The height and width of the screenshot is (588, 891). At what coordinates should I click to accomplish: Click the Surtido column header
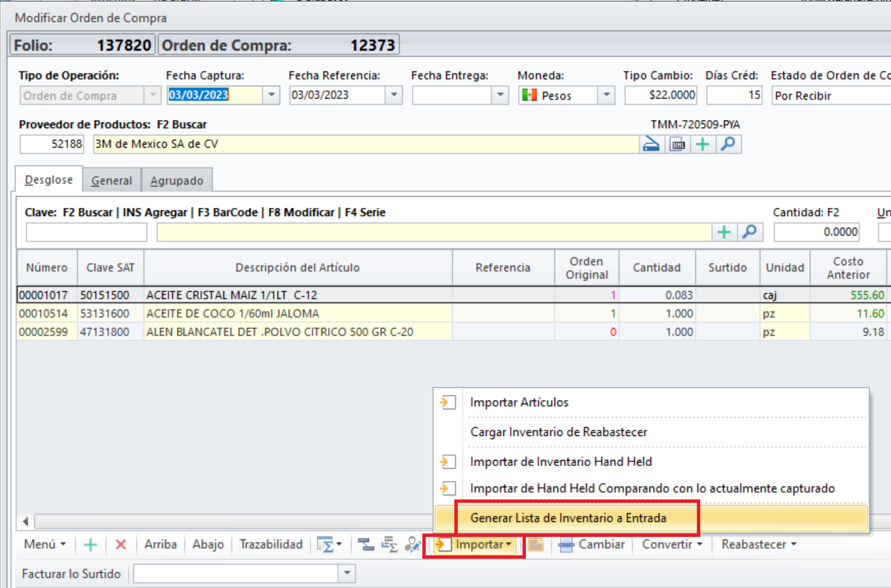pos(728,268)
